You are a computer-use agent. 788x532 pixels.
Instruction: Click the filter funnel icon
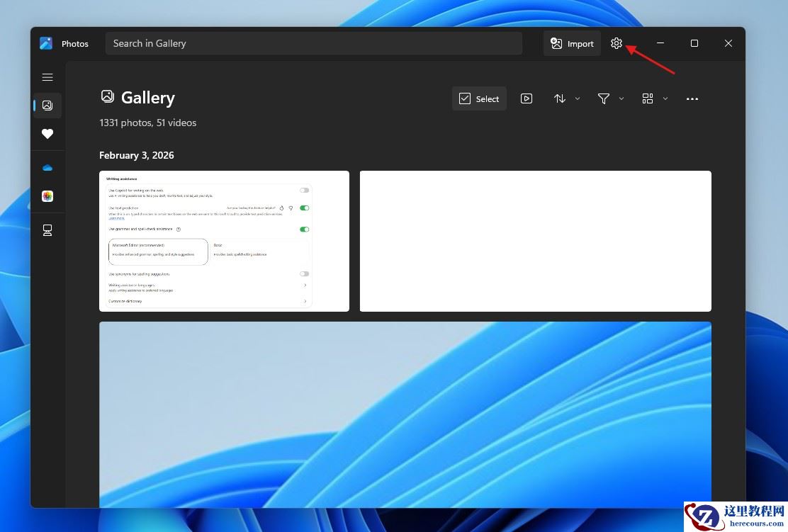604,98
